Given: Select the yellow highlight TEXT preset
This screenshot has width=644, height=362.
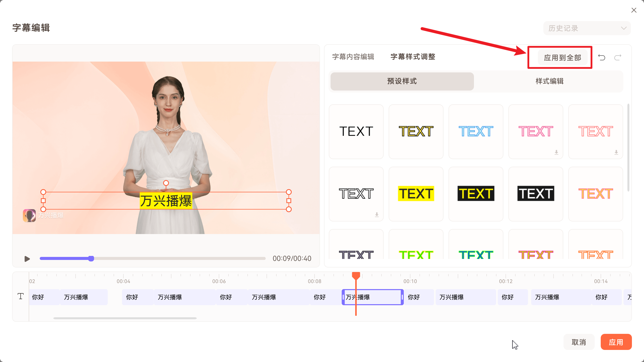Looking at the screenshot, I should [416, 194].
